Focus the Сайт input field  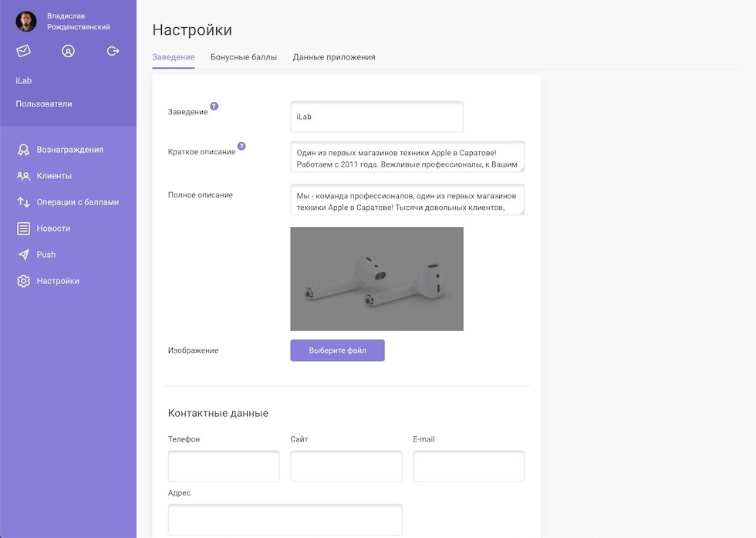coord(346,466)
